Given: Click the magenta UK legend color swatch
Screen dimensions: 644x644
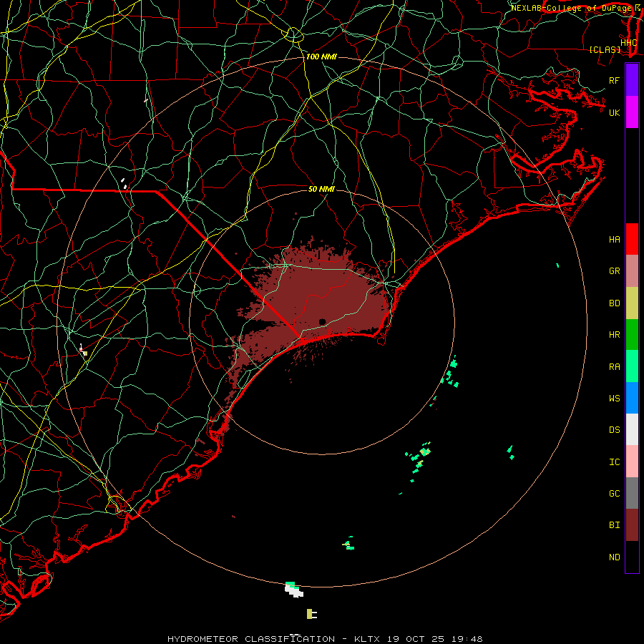Looking at the screenshot, I should 632,112.
